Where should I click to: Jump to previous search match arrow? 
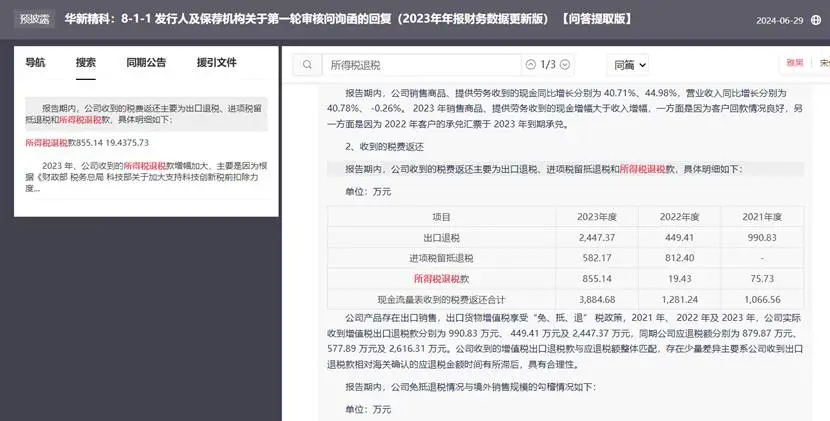pos(530,65)
